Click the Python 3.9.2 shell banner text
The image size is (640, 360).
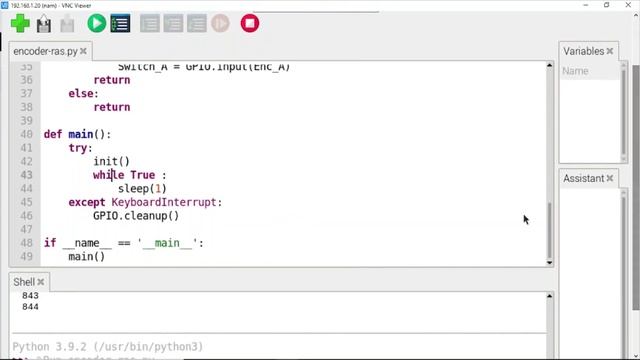108,347
